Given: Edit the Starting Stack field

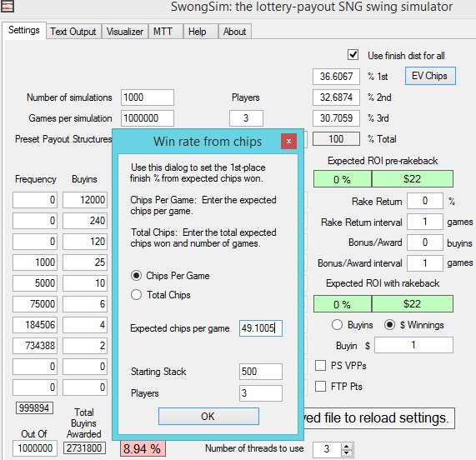Looking at the screenshot, I should point(261,372).
